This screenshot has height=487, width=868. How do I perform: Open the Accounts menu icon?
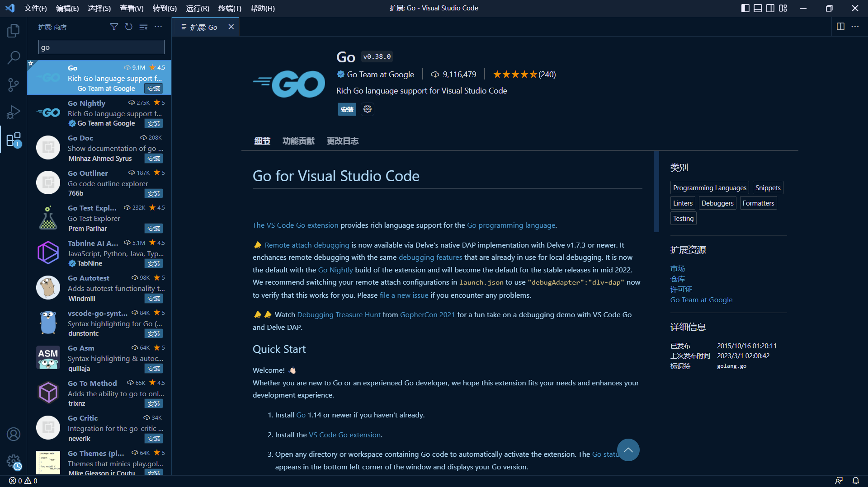point(14,434)
